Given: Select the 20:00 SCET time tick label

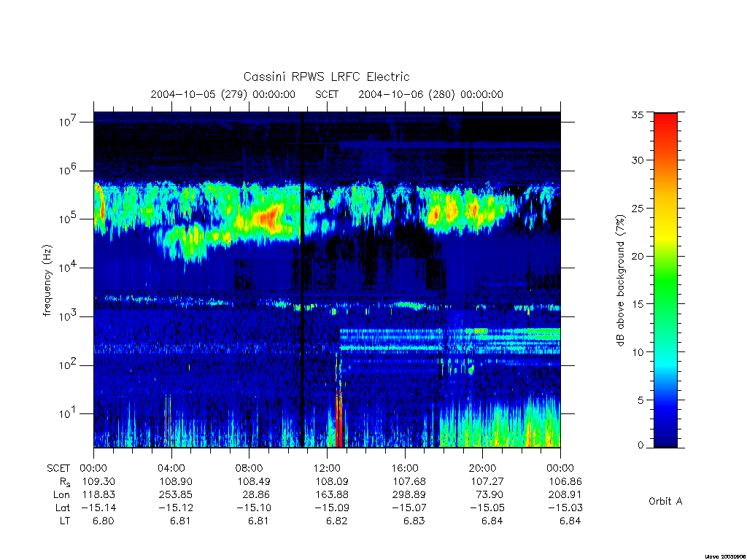Looking at the screenshot, I should pyautogui.click(x=483, y=468).
